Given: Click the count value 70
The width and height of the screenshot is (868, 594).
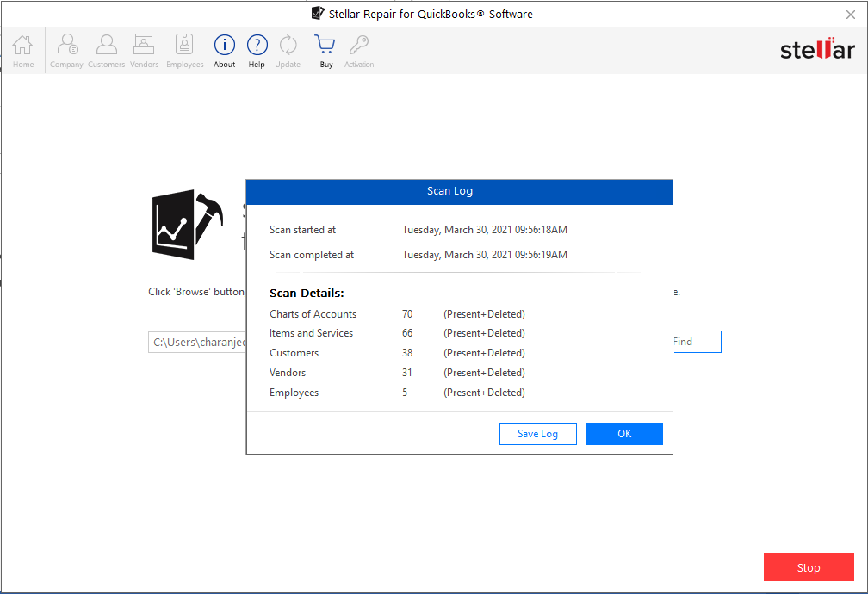Looking at the screenshot, I should tap(406, 314).
